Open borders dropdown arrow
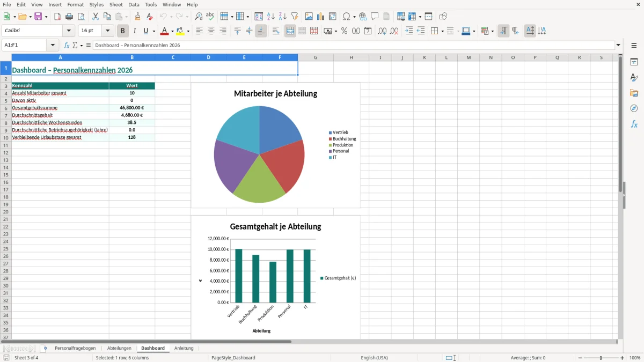This screenshot has height=362, width=644. tap(442, 31)
